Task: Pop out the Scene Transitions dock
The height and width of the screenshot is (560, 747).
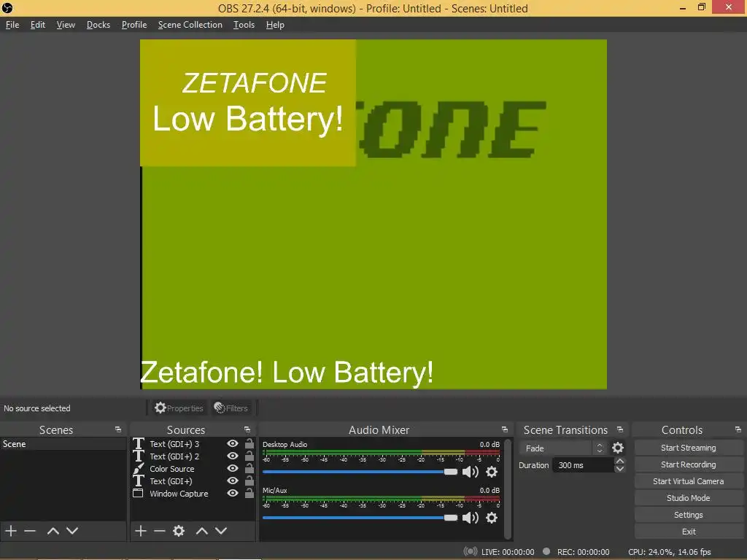Action: point(620,429)
